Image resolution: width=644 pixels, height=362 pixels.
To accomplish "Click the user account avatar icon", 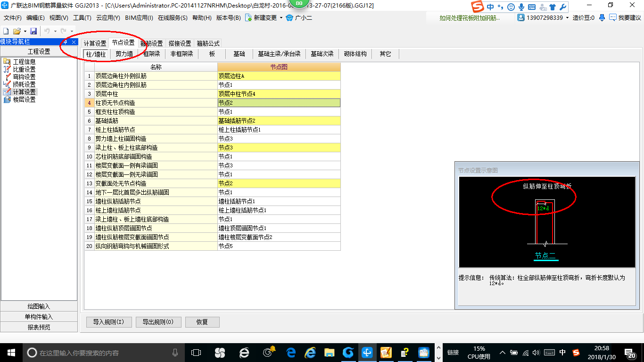I will tap(521, 17).
